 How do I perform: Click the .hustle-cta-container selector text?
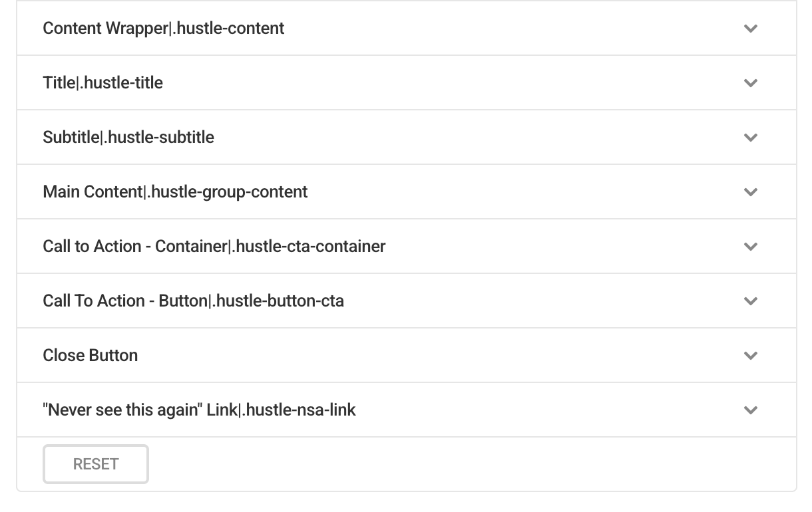coord(309,247)
